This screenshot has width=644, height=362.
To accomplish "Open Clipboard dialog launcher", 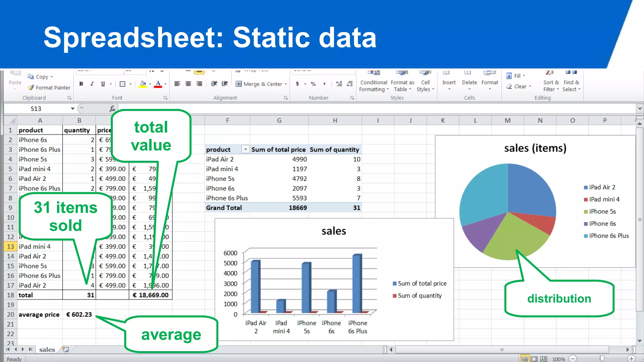I will 69,98.
